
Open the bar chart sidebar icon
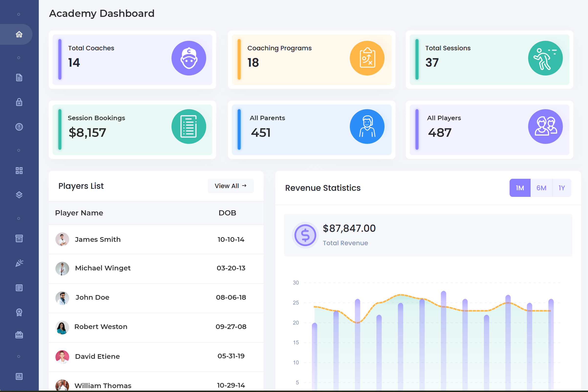(x=19, y=376)
